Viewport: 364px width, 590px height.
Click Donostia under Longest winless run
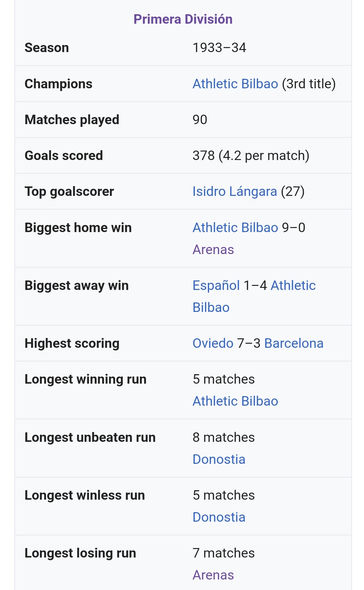point(219,517)
